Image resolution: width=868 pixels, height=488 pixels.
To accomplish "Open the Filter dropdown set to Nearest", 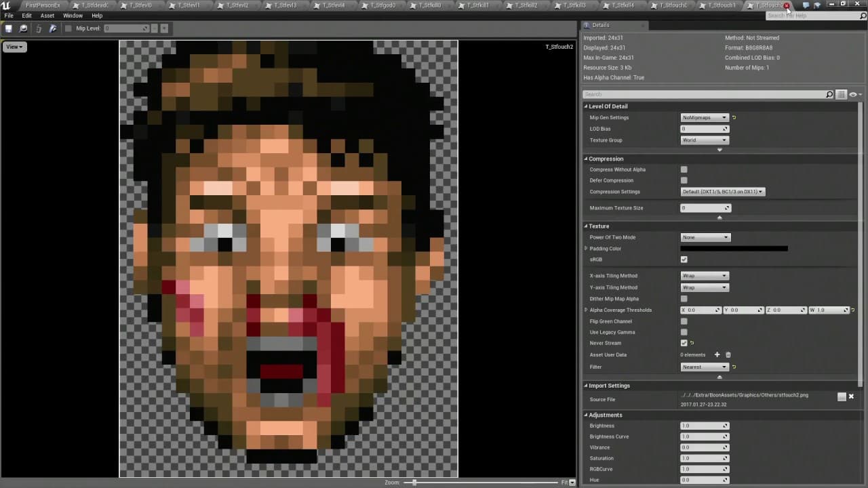I will 705,367.
